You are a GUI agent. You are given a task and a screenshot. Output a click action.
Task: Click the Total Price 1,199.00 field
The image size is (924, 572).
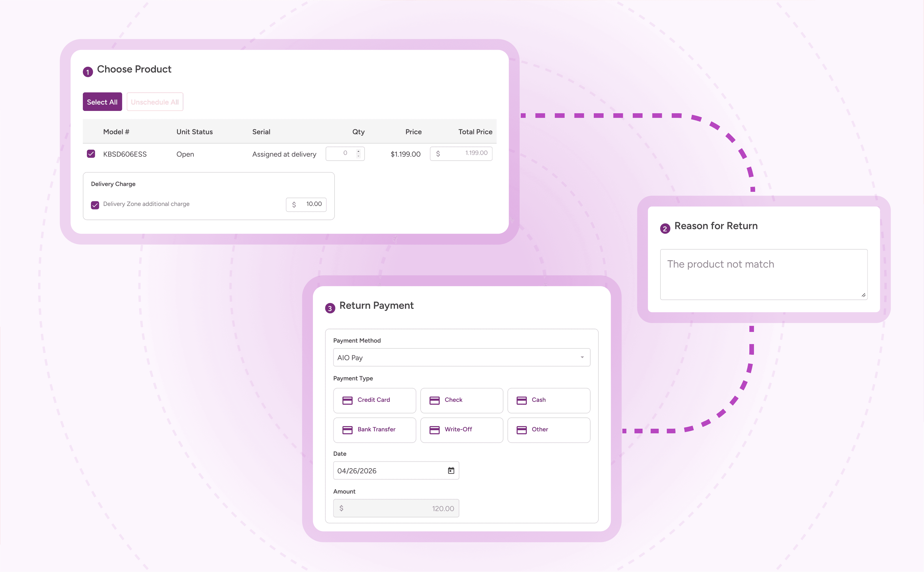click(x=461, y=153)
